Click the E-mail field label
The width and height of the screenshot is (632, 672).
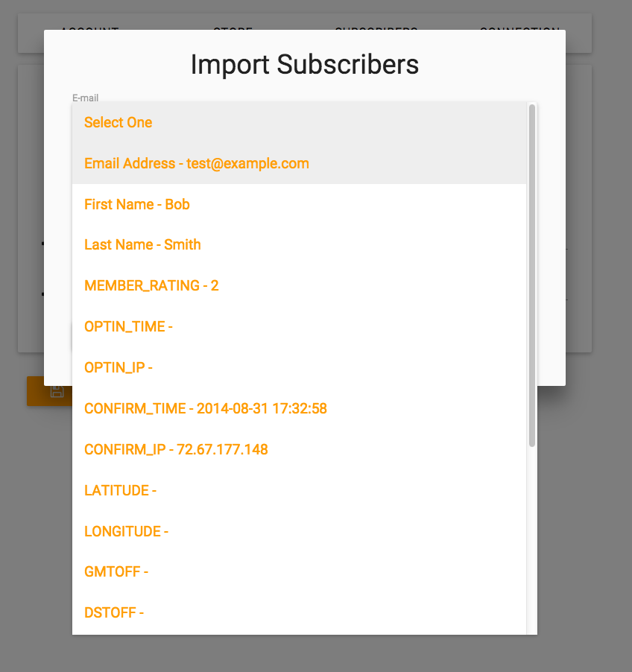pos(85,98)
